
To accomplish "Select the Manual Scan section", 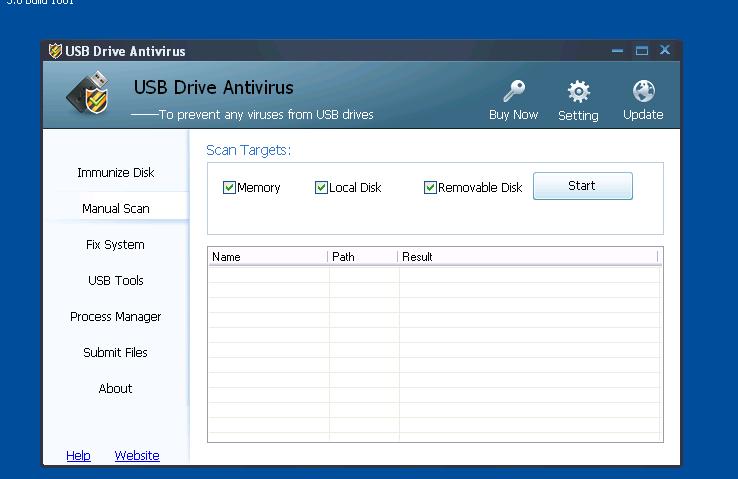I will [x=116, y=208].
